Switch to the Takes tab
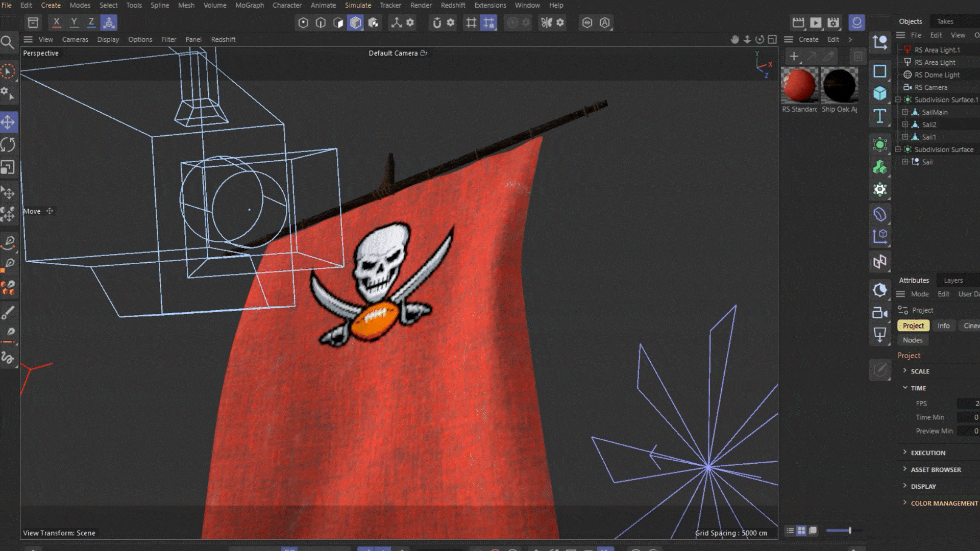 pyautogui.click(x=945, y=21)
